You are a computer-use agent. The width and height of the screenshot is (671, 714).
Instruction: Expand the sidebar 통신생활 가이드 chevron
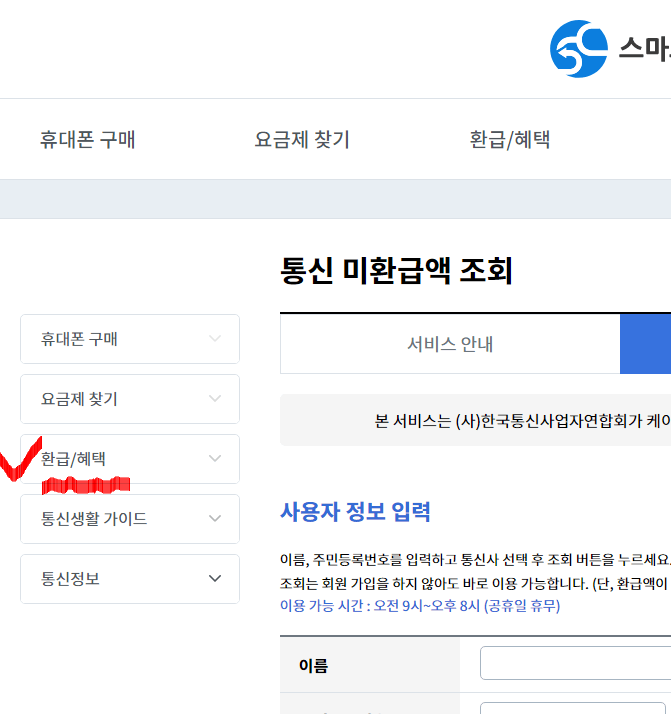[215, 519]
